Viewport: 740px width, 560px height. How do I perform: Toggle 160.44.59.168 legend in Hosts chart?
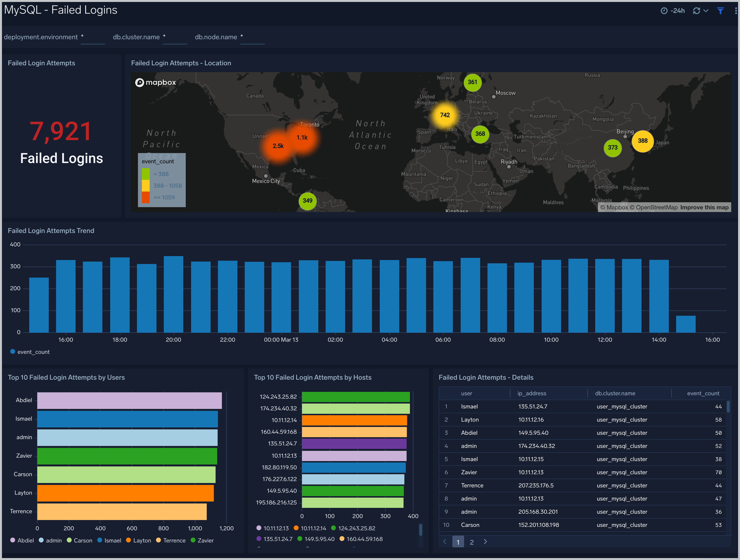(x=361, y=539)
